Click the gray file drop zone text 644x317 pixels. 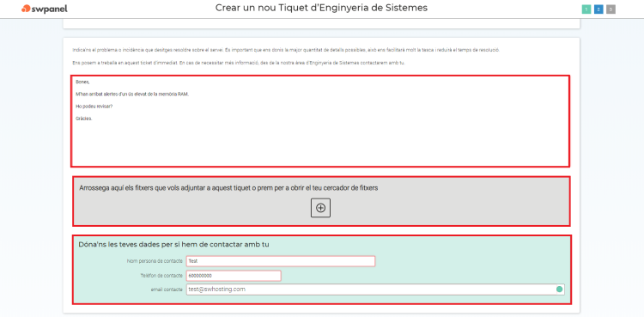click(x=228, y=188)
